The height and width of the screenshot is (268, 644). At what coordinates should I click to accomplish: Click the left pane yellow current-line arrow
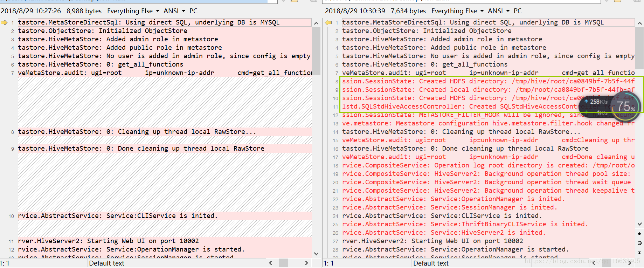tap(4, 23)
